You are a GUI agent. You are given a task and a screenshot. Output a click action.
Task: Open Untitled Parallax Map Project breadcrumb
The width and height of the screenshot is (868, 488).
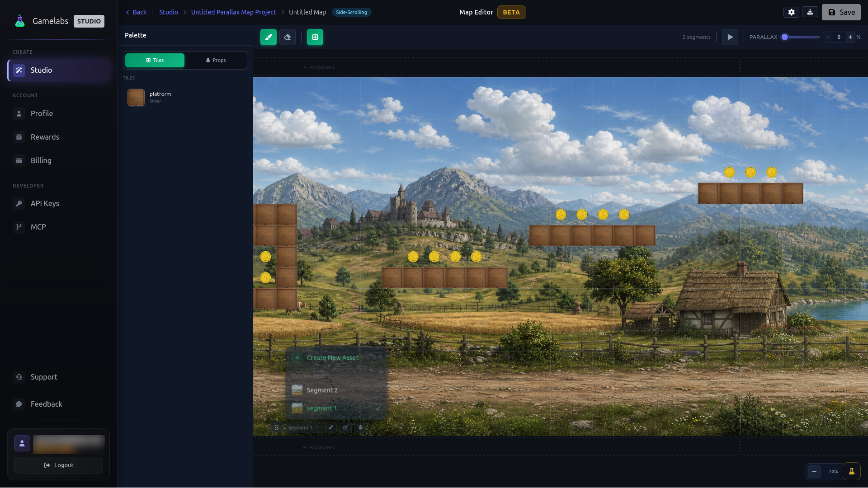tap(233, 12)
